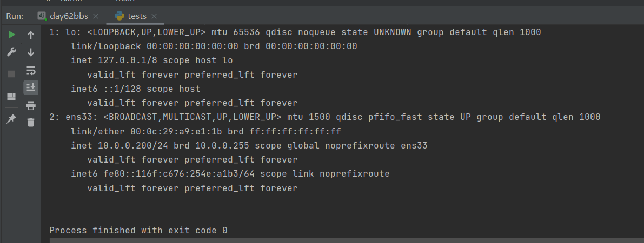Open run configuration via wrench icon
The image size is (644, 243).
click(11, 52)
